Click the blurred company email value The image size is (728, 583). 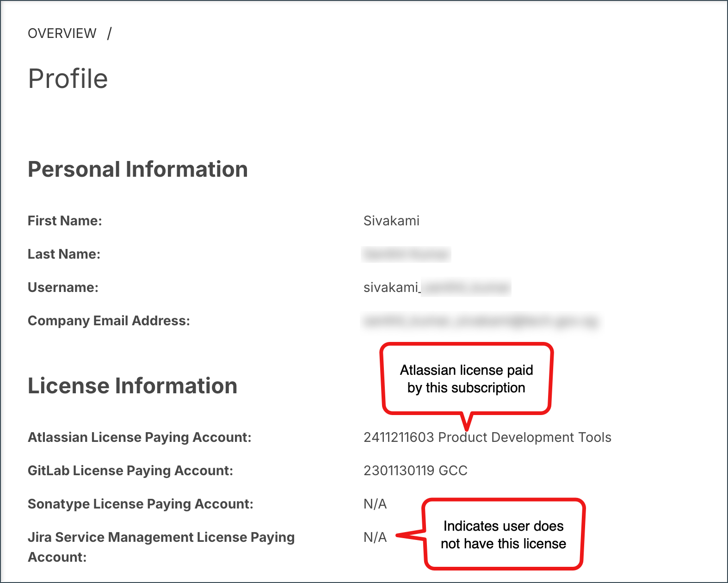(480, 321)
